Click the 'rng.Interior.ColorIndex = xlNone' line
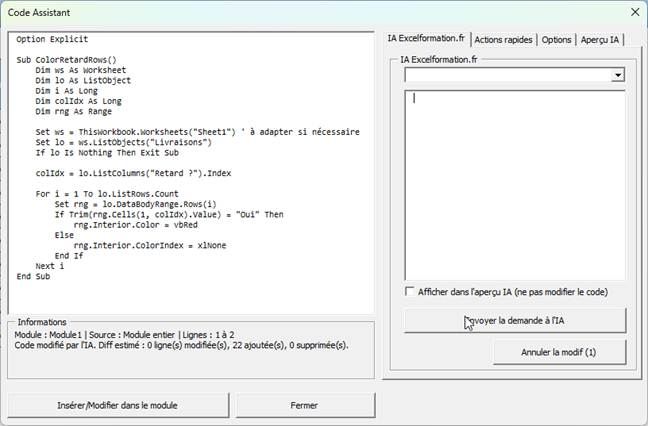Image resolution: width=648 pixels, height=426 pixels. [x=150, y=246]
